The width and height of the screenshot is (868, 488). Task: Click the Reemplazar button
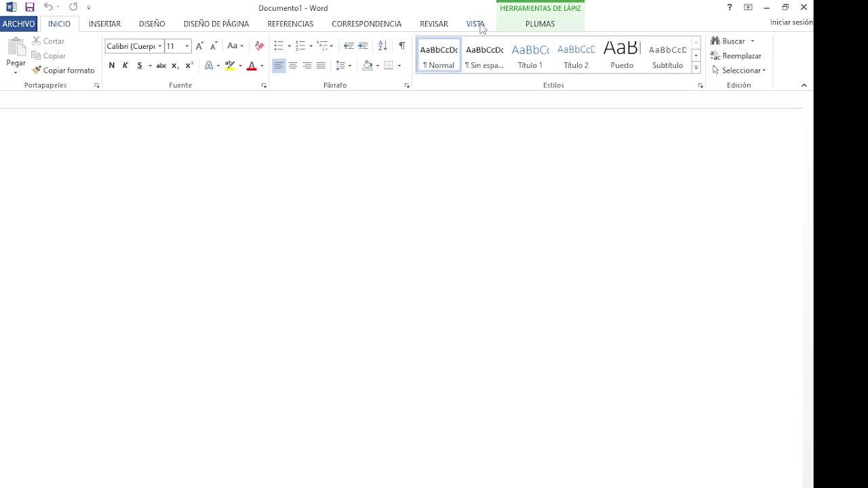(x=736, y=56)
